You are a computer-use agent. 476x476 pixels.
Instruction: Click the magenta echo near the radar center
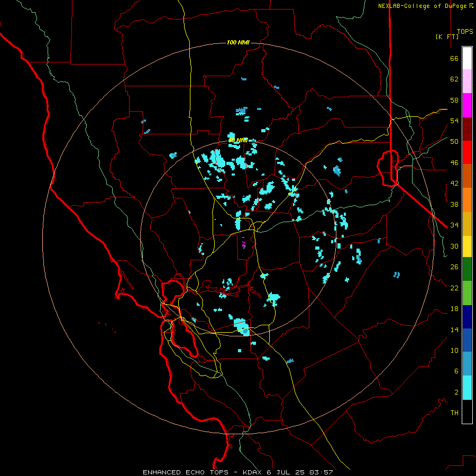(243, 244)
